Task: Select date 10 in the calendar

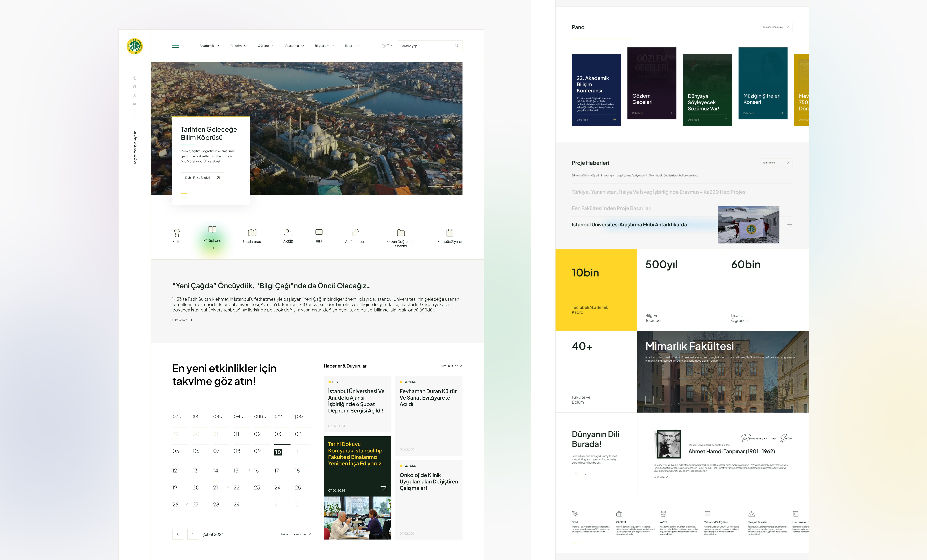Action: 278,452
